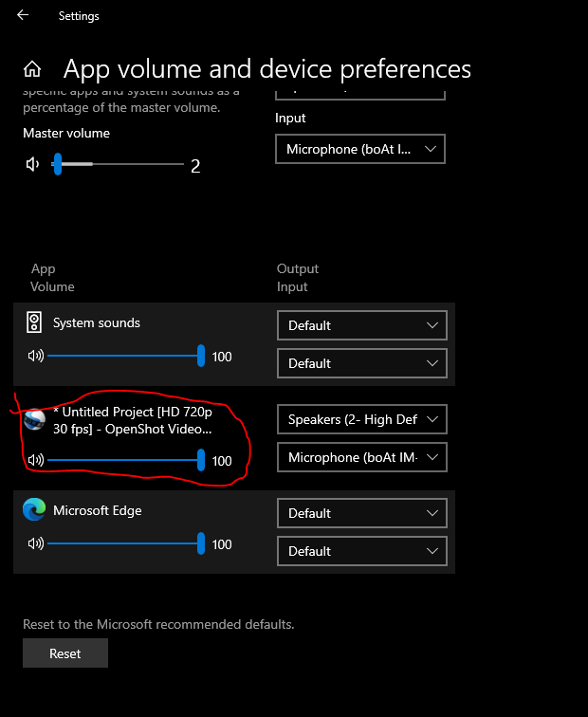
Task: Open the partially hidden master Output dropdown
Action: (x=360, y=95)
